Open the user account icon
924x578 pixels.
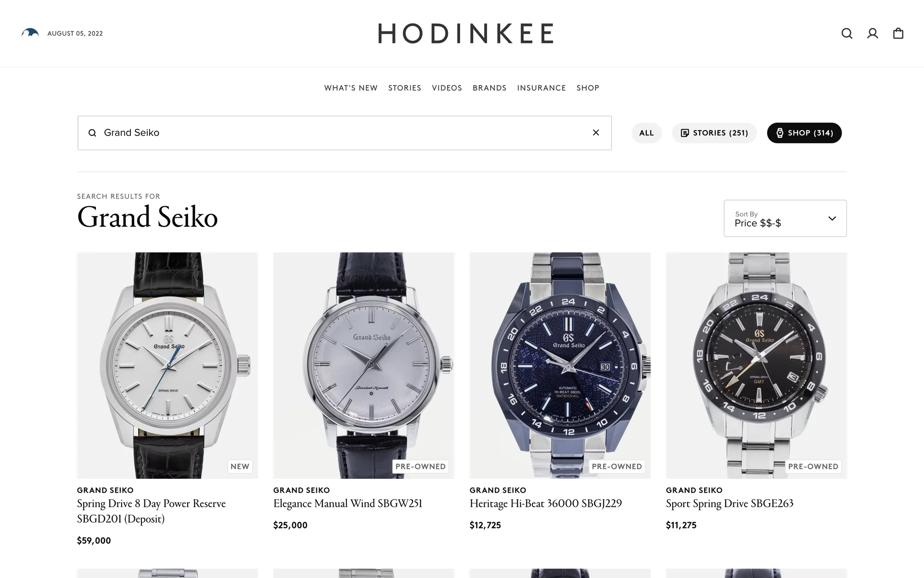pos(873,33)
